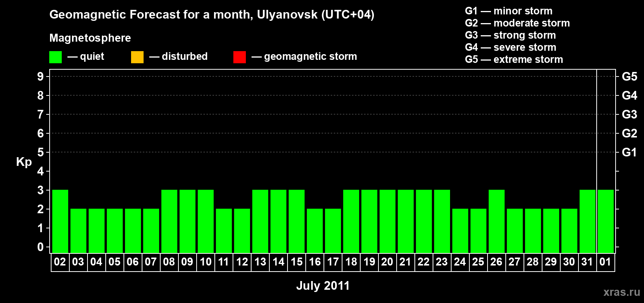Viewport: 644px width, 303px height.
Task: Click the 'G3 — strong storm' legend line
Action: [510, 35]
